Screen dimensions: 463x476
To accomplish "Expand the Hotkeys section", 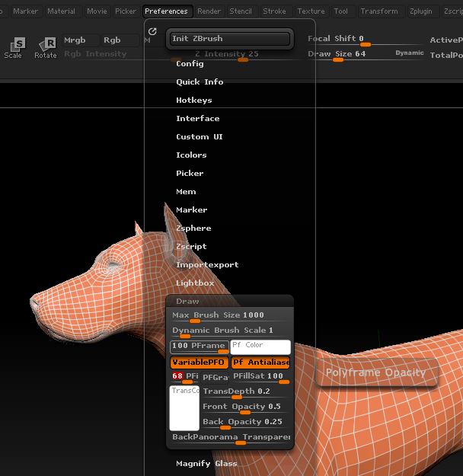I will tap(194, 101).
